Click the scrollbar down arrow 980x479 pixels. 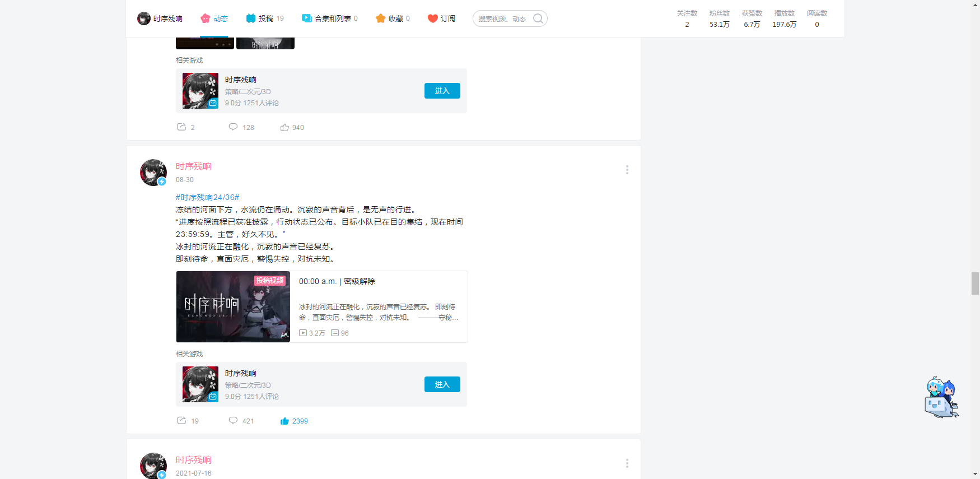[975, 474]
